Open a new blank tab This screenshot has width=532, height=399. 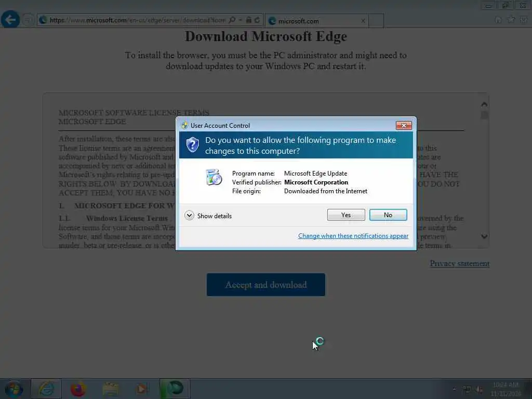coord(376,20)
